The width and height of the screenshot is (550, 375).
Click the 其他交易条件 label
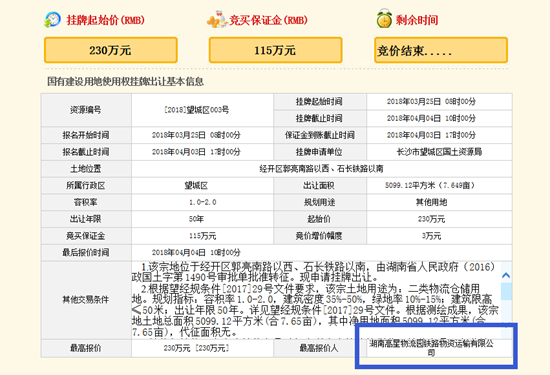tap(86, 300)
